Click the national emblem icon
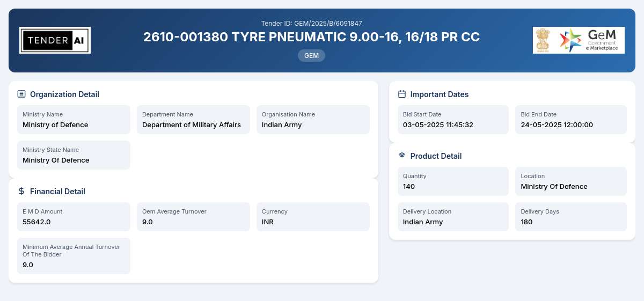This screenshot has height=301, width=644. [543, 40]
